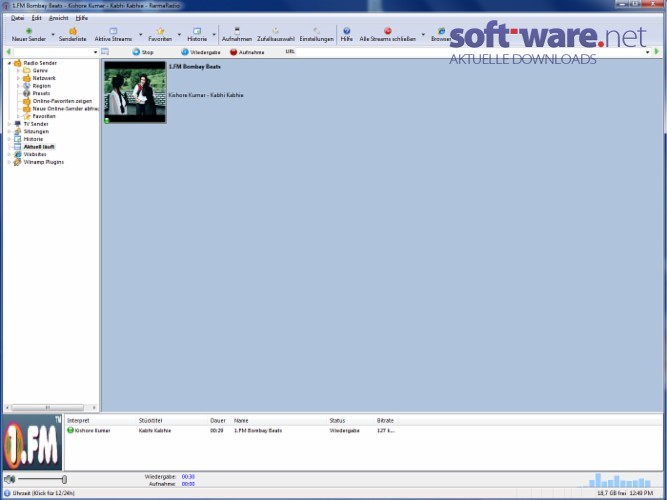Image resolution: width=667 pixels, height=500 pixels.
Task: Click the window icon left of Stop
Action: coord(105,52)
